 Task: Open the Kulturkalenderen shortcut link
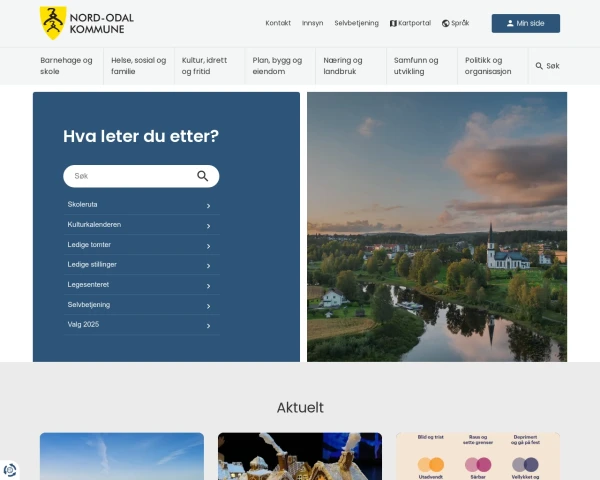(x=142, y=225)
